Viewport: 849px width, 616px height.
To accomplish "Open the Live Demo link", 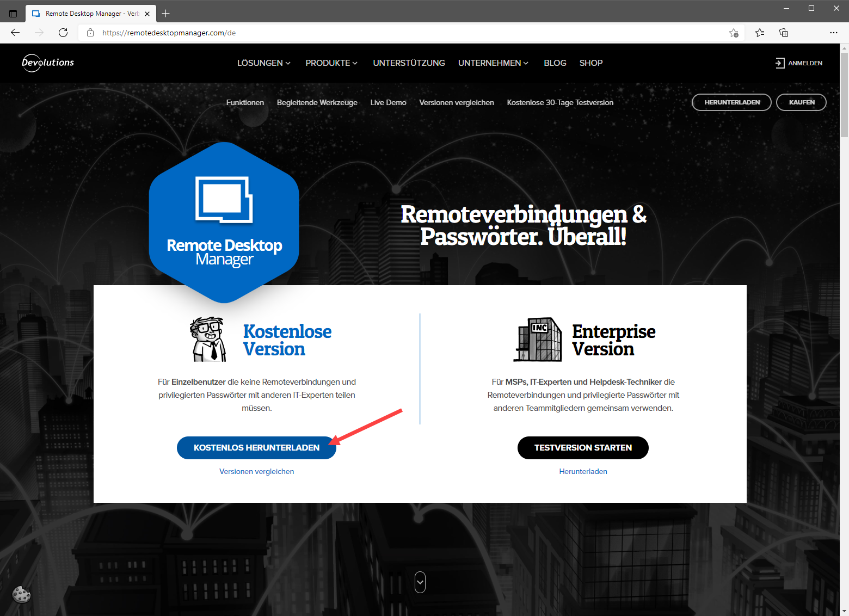I will [x=388, y=102].
